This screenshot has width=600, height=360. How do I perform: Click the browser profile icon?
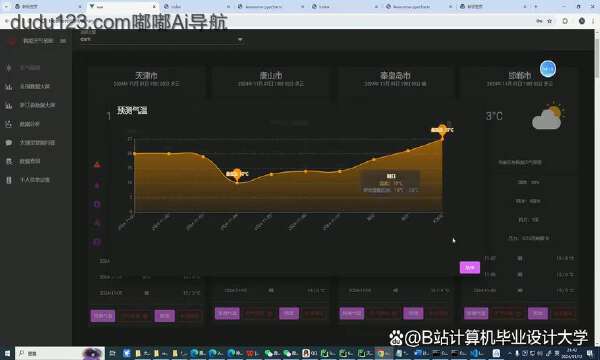(x=582, y=21)
